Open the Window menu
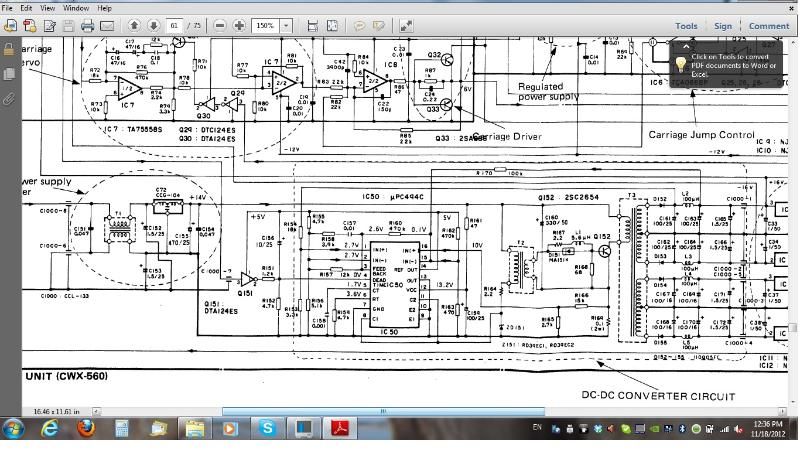800x450 pixels. (76, 8)
